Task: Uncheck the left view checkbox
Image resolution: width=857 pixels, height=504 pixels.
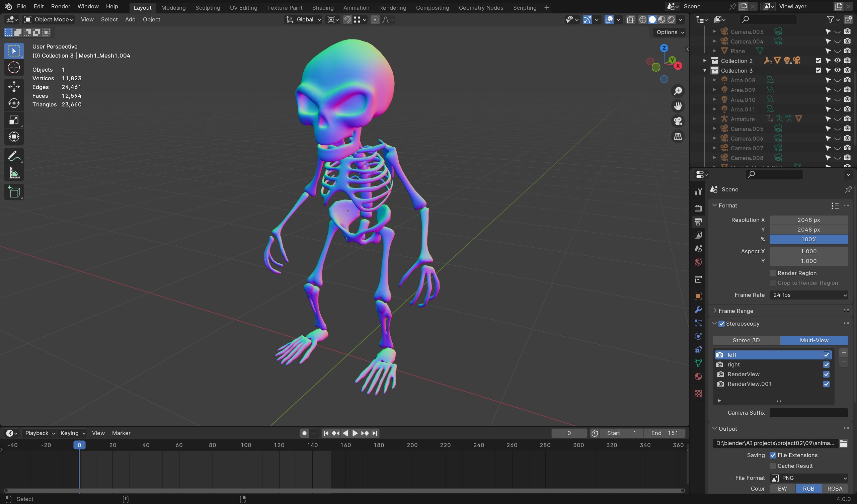Action: click(x=826, y=355)
